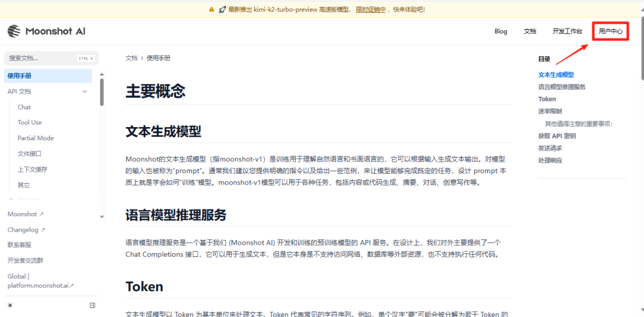Jump to 发送请求 in 目录
Viewport: 644px width, 317px height.
point(550,148)
